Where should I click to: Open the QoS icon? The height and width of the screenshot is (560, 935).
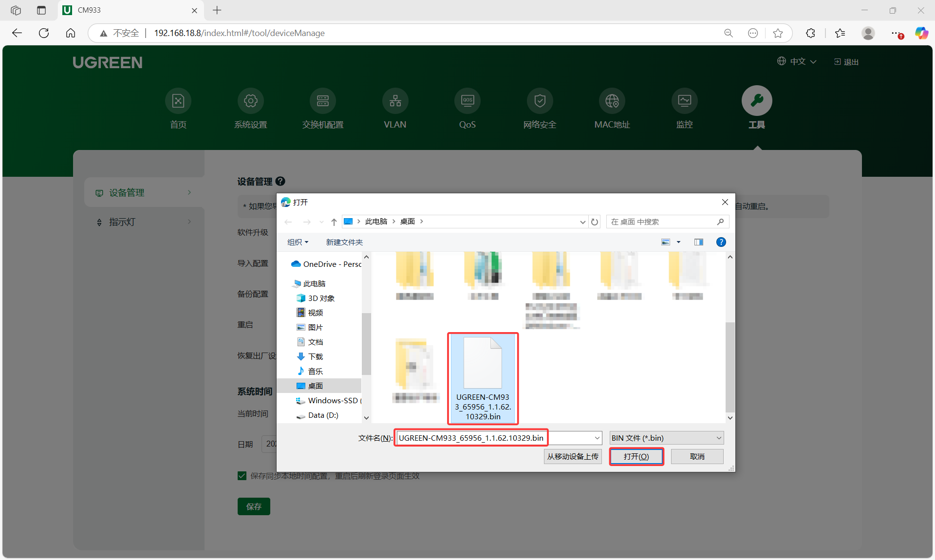coord(467,101)
